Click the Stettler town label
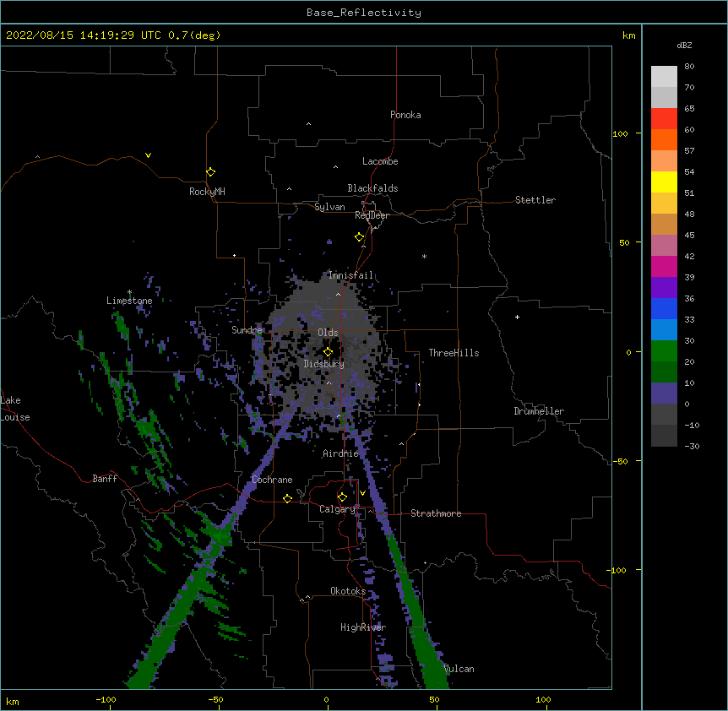Screen dimensions: 728x711 click(x=535, y=200)
